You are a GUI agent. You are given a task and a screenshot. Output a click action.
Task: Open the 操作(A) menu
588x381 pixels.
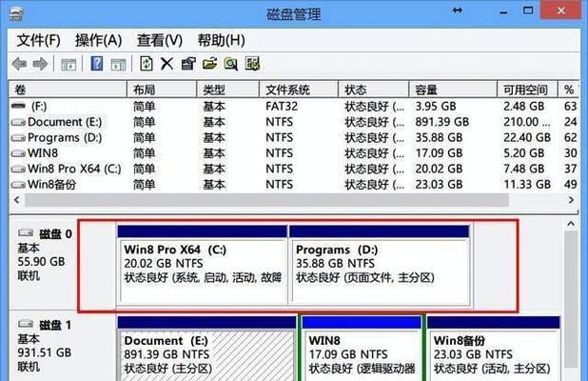coord(98,40)
